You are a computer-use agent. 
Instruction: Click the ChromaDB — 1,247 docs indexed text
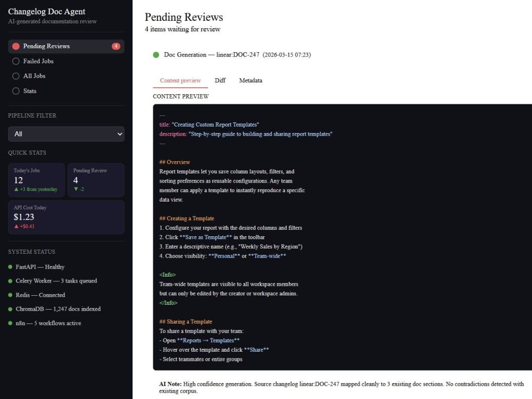tap(58, 309)
